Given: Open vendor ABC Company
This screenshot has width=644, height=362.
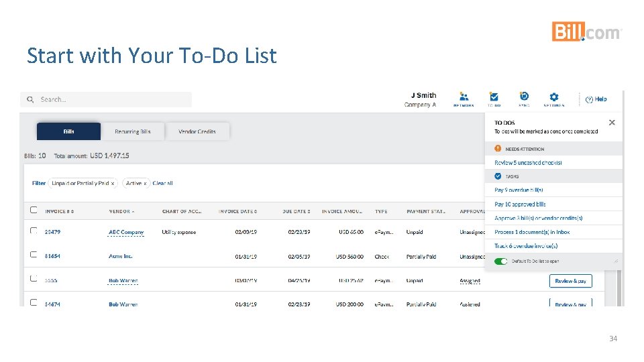Looking at the screenshot, I should 126,233.
